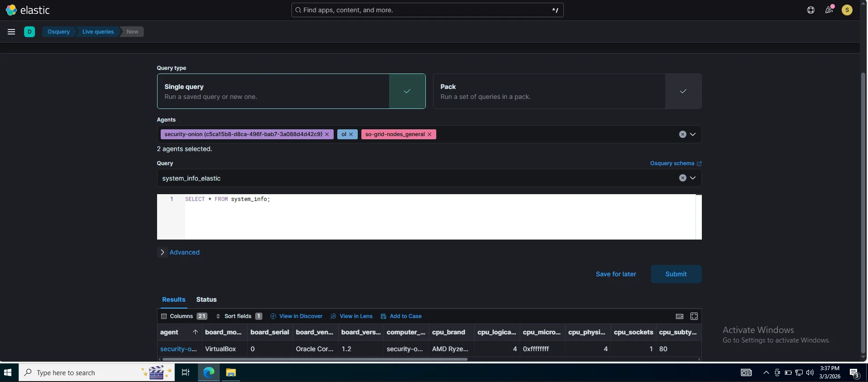The width and height of the screenshot is (868, 382).
Task: Expand the Agents dropdown list
Action: (693, 134)
